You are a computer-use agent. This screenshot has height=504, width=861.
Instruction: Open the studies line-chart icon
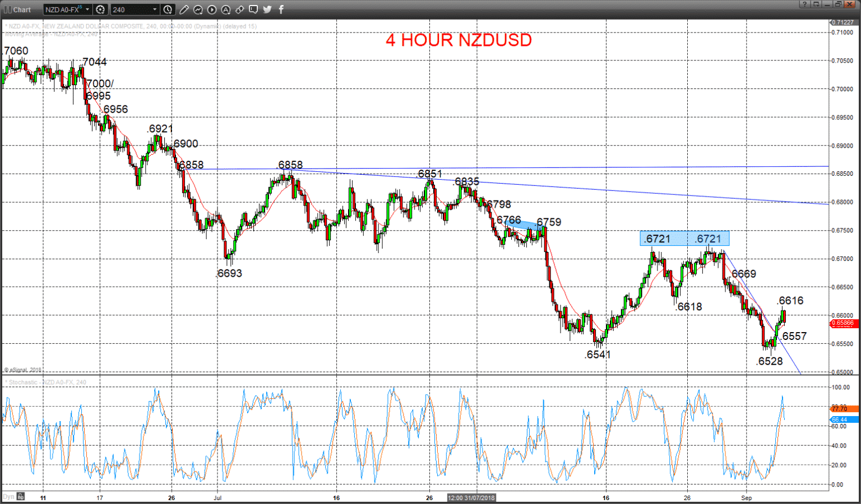pyautogui.click(x=198, y=10)
